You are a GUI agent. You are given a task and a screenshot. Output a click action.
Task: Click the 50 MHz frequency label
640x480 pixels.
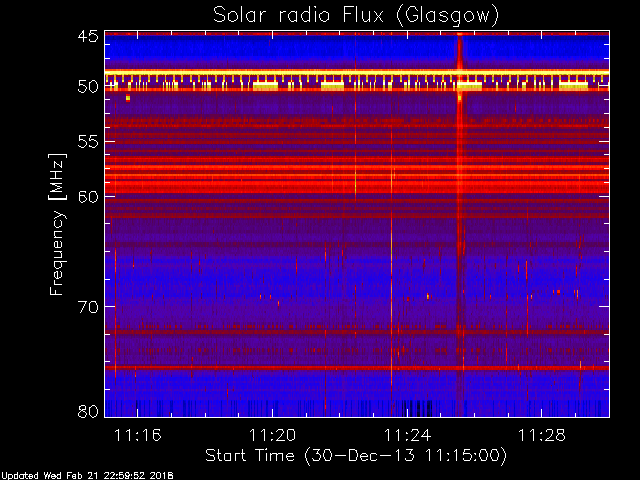[88, 87]
